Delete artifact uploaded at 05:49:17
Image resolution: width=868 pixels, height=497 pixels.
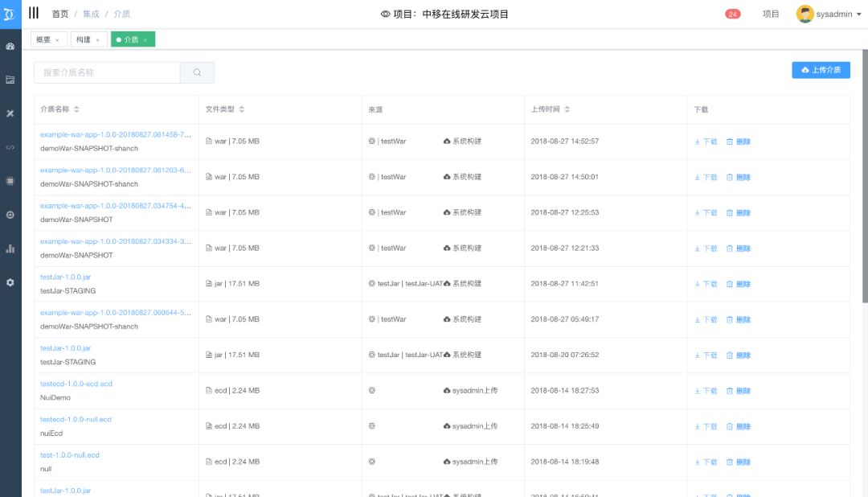(739, 320)
